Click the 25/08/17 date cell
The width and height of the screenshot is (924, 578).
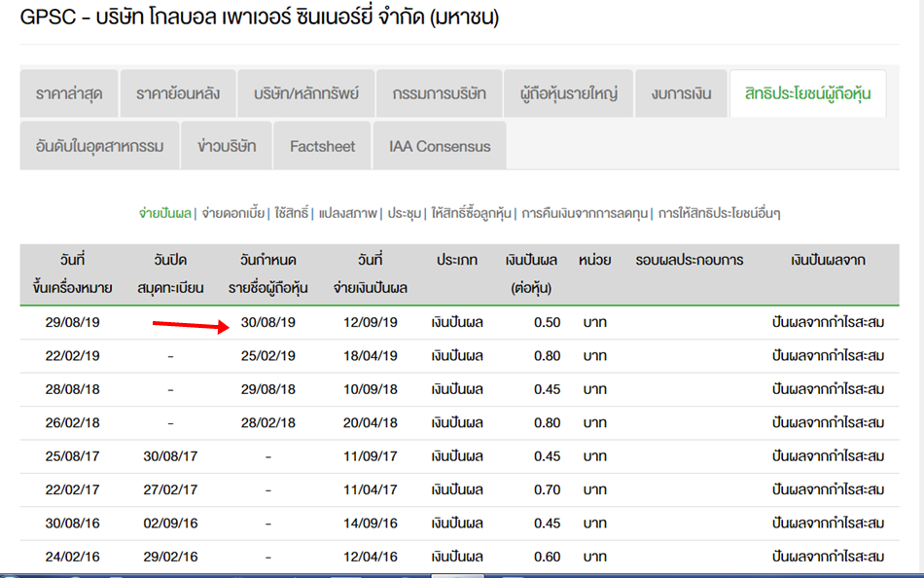point(73,456)
